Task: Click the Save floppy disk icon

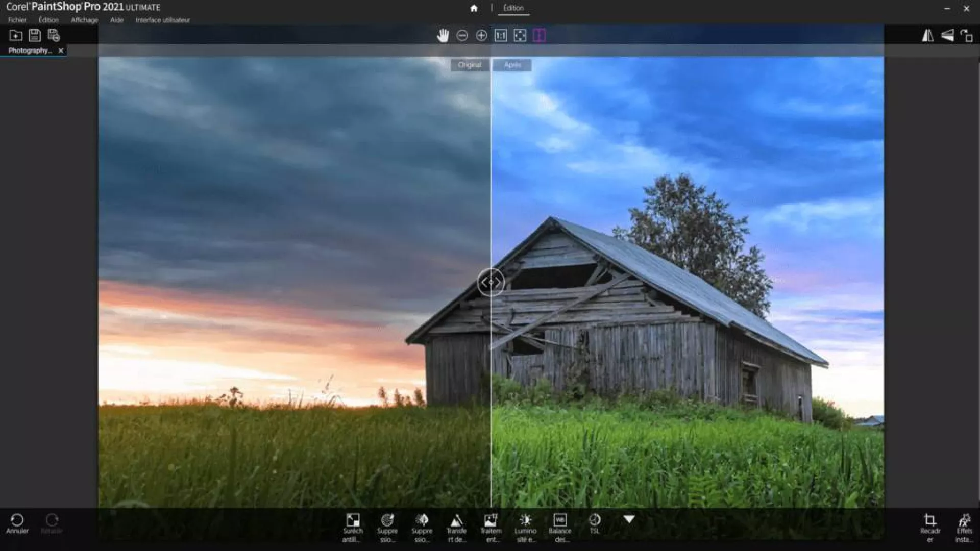Action: pyautogui.click(x=35, y=35)
